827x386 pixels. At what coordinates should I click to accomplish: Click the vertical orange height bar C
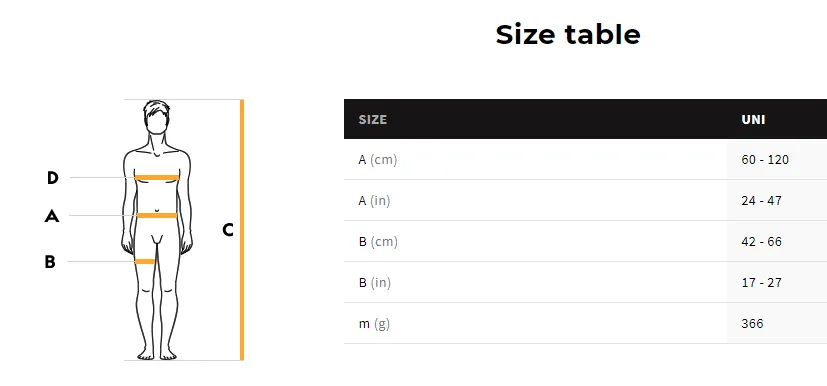click(x=242, y=230)
